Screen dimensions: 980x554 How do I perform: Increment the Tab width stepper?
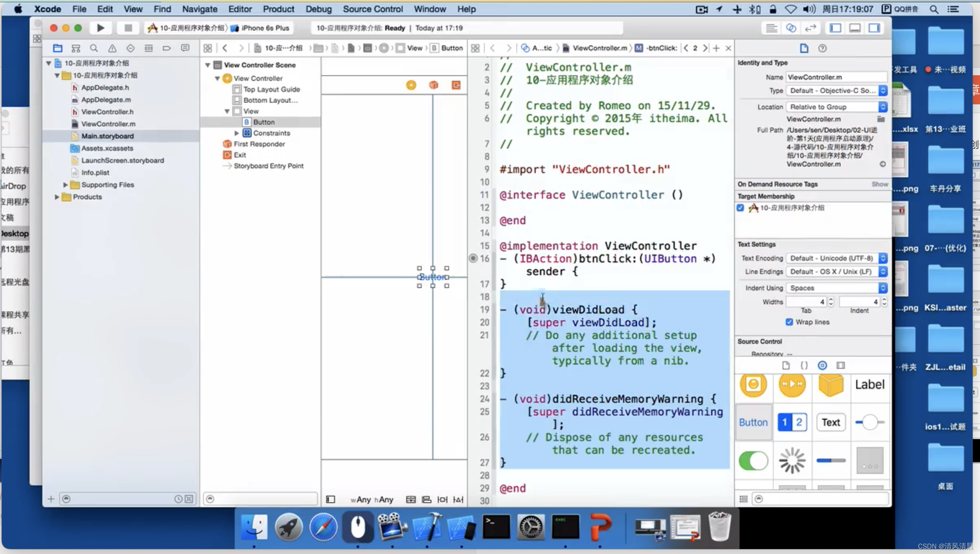[831, 299]
